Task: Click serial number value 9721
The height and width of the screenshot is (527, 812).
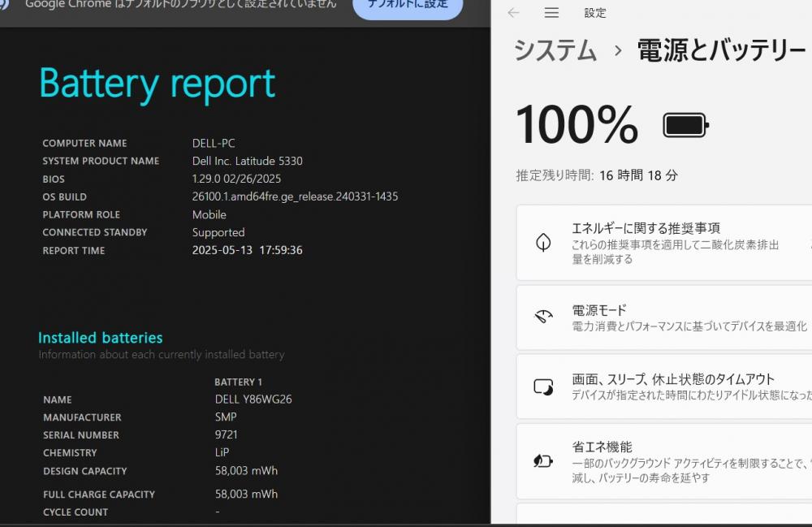Action: tap(227, 434)
